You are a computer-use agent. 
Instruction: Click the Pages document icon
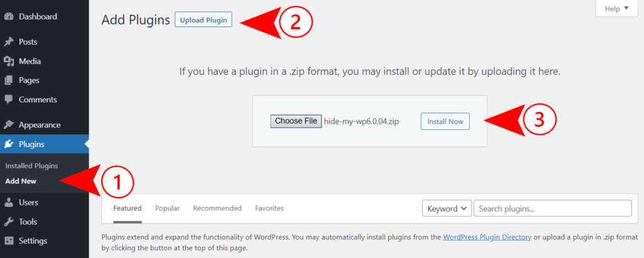[x=9, y=80]
